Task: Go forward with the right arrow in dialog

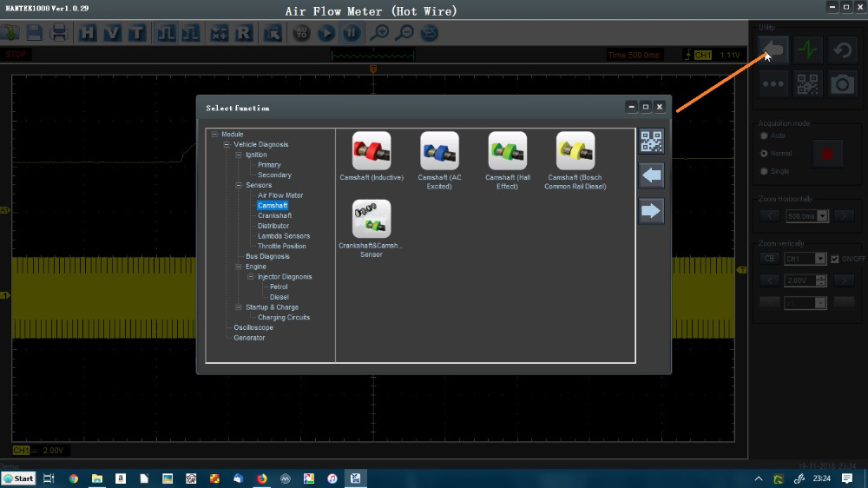Action: (x=652, y=210)
